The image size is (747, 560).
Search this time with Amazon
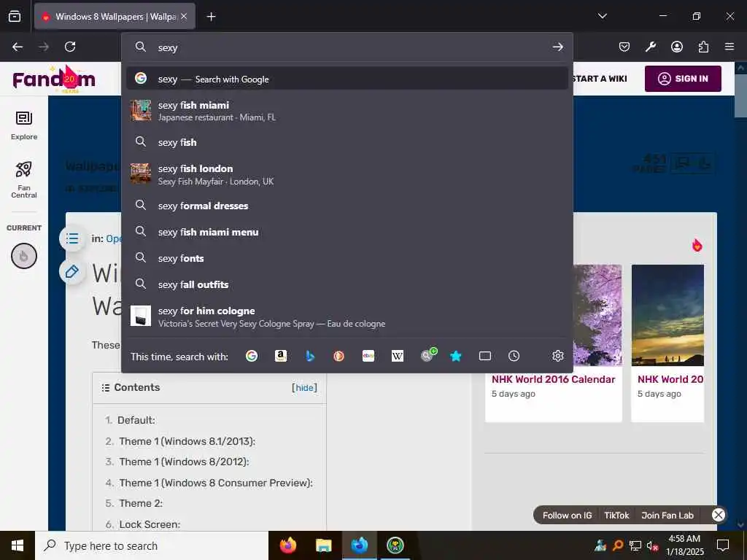281,356
